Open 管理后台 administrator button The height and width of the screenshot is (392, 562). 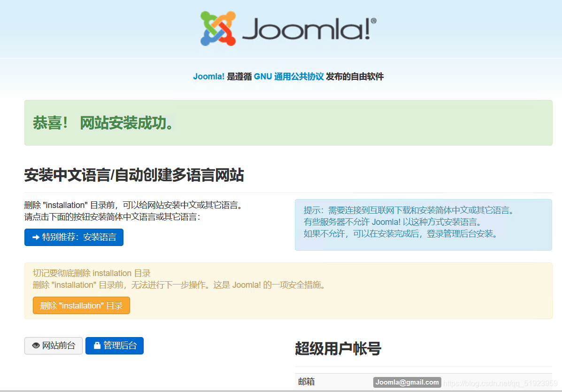tap(115, 346)
